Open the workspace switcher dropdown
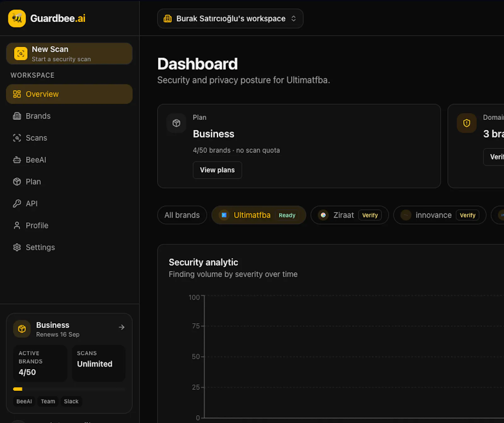 230,19
